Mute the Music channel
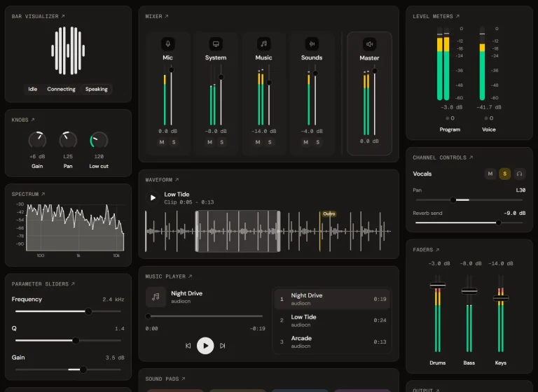Screen dimensions: 538x392 [x=258, y=142]
